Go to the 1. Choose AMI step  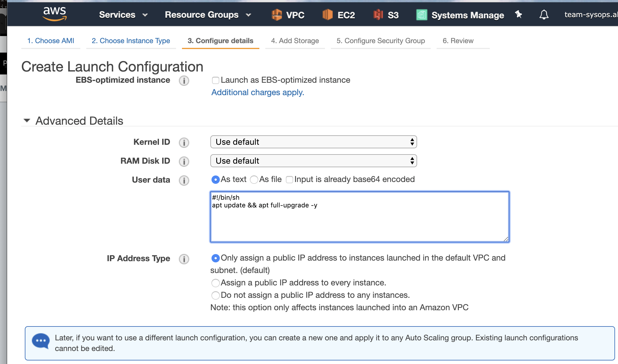click(51, 41)
